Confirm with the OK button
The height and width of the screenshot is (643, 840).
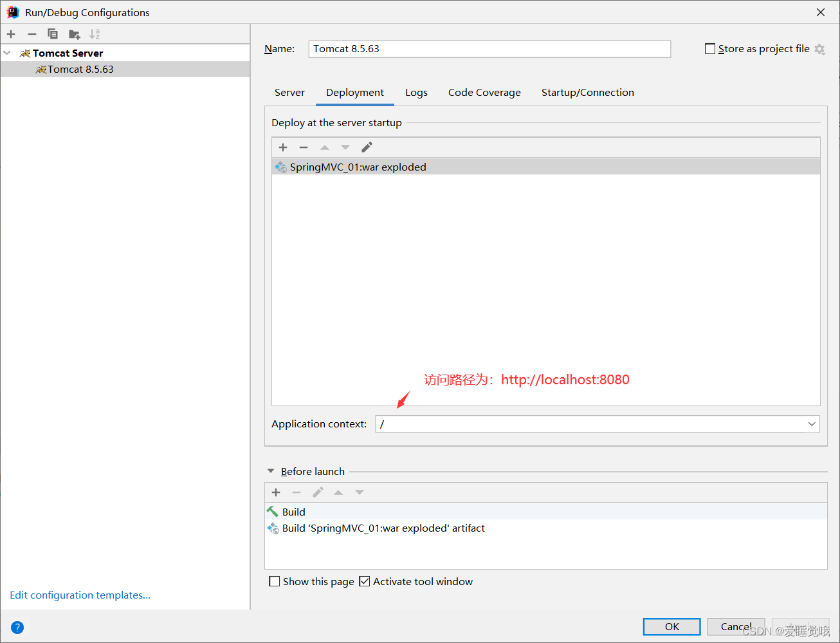tap(672, 627)
